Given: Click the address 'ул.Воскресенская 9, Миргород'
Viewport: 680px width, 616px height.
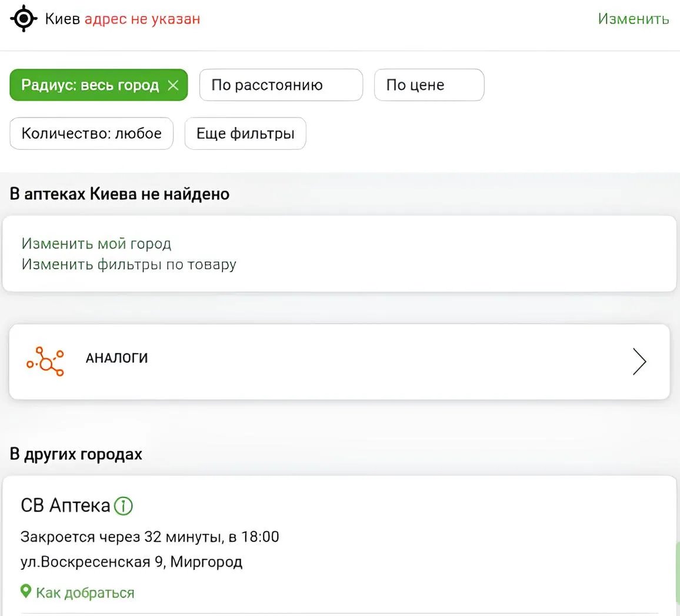Looking at the screenshot, I should pos(131,562).
